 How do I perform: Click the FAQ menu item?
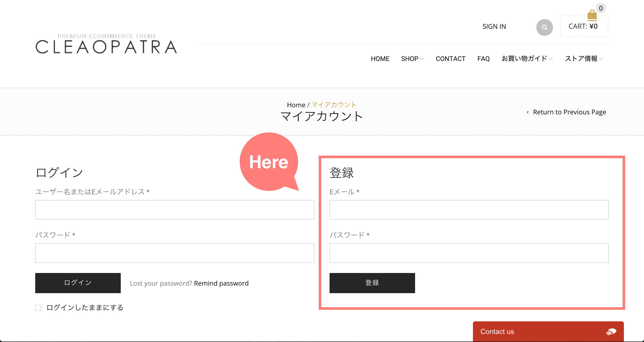coord(484,59)
